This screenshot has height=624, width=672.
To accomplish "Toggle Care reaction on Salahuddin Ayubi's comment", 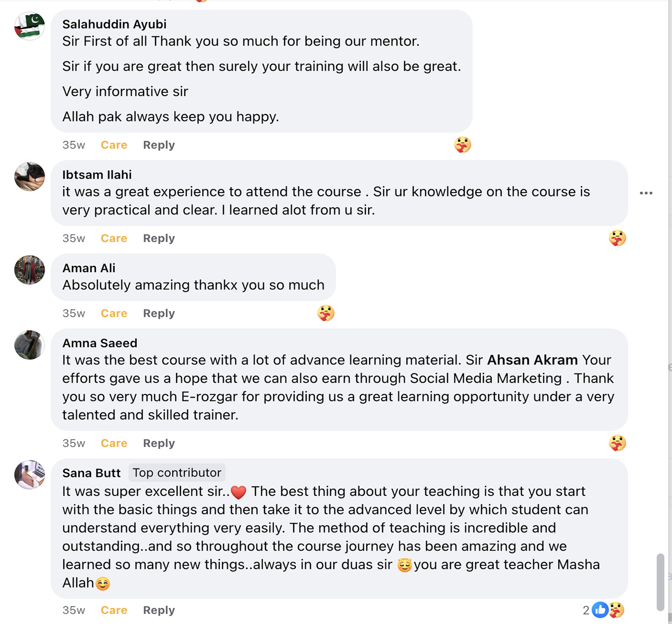I will click(x=114, y=145).
